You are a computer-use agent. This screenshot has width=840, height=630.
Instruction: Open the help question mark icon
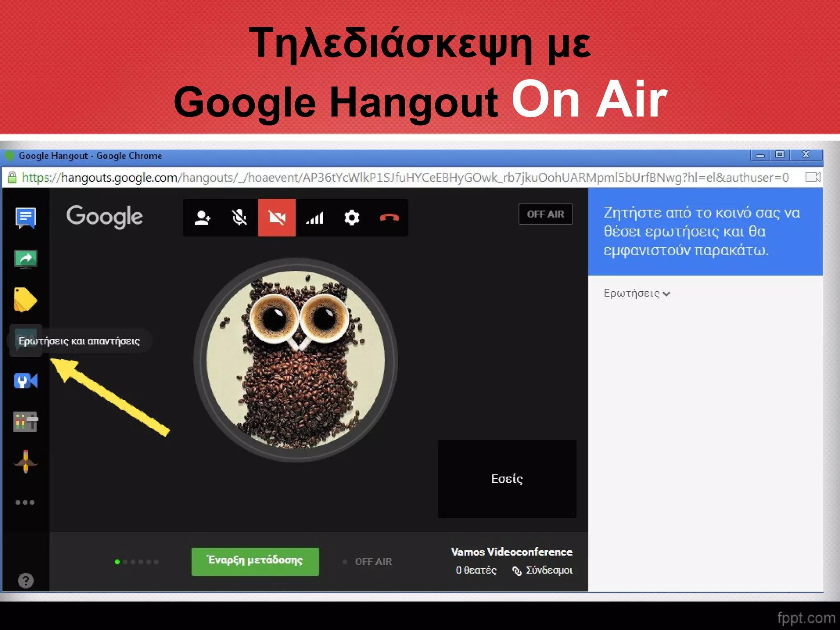[x=26, y=580]
